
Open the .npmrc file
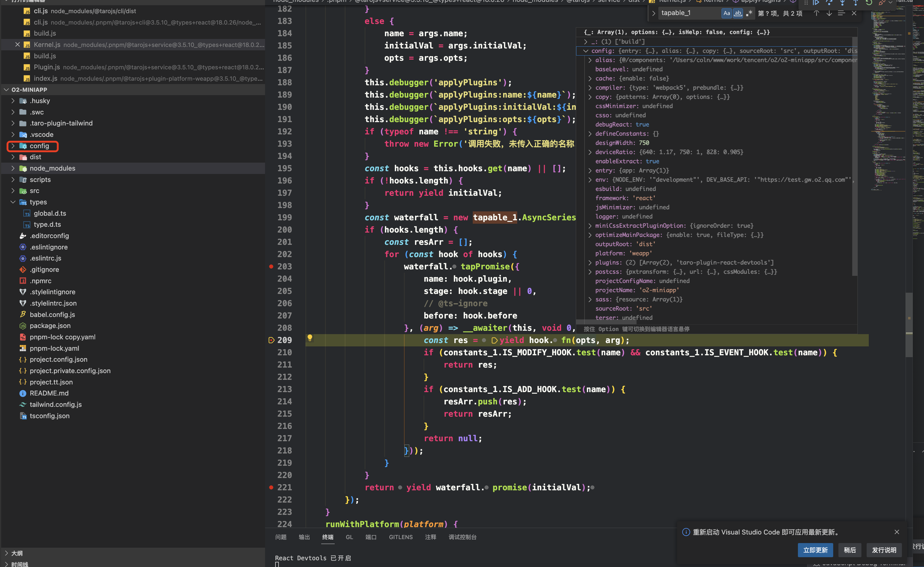click(x=40, y=281)
